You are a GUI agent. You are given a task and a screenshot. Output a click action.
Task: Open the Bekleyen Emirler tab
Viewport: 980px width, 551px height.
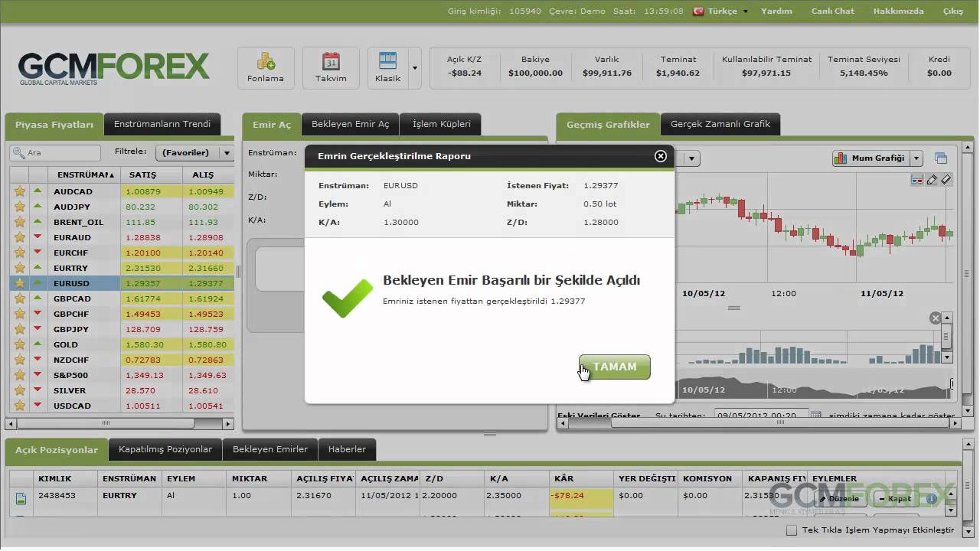(x=270, y=449)
